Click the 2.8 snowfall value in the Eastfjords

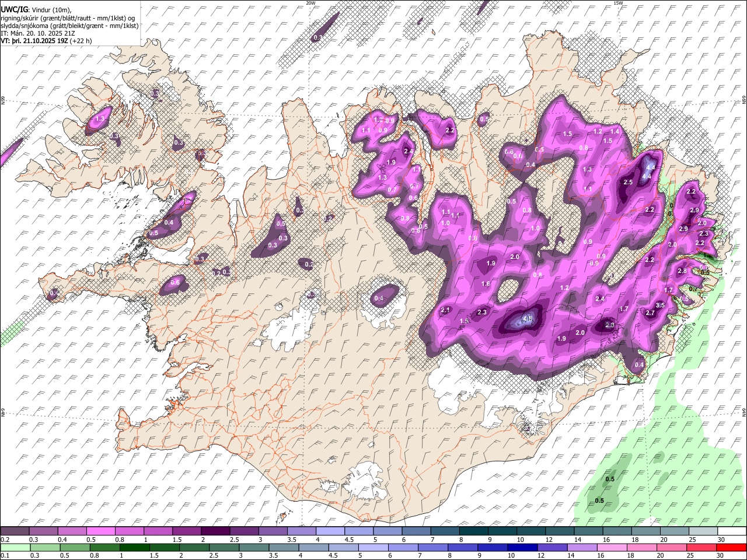tap(682, 271)
